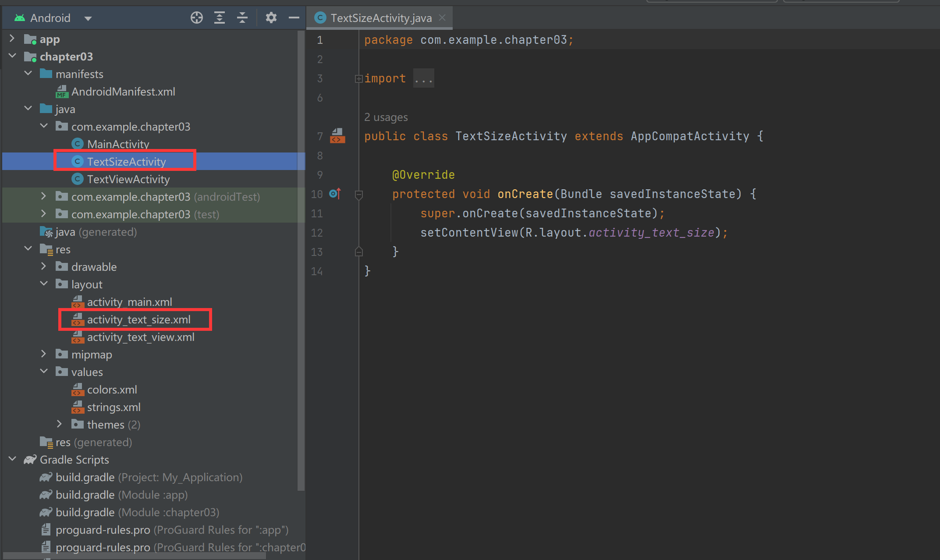Screen dimensions: 940x560
Task: Select build.gradle (Module :app)
Action: point(121,495)
